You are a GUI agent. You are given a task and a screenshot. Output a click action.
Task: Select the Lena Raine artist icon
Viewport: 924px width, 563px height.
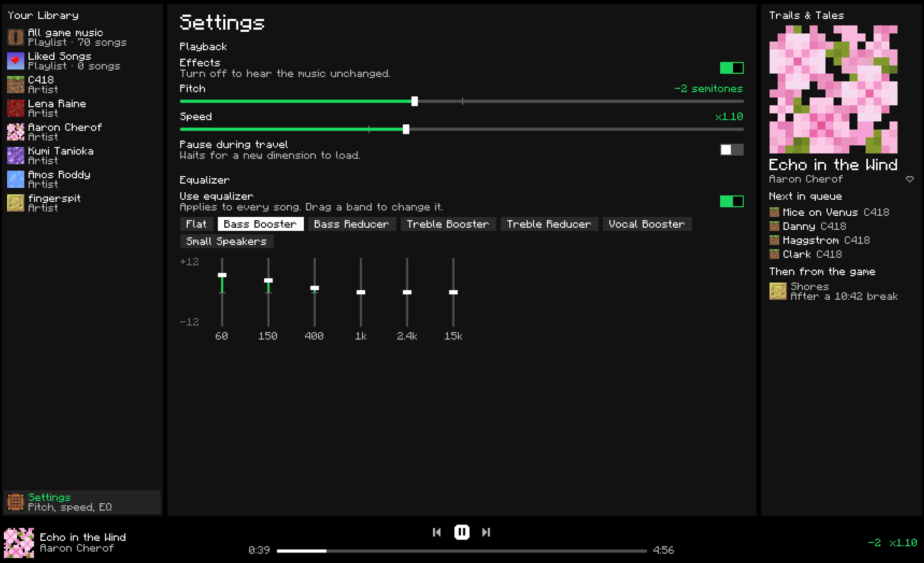coord(15,108)
